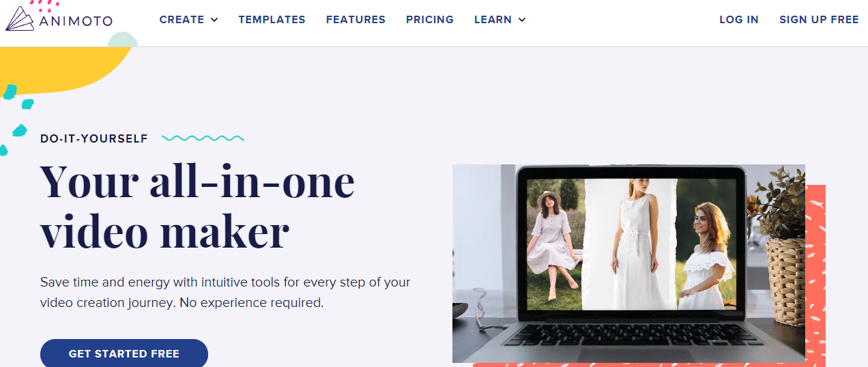Go to the TEMPLATES page
The image size is (868, 367).
point(272,20)
